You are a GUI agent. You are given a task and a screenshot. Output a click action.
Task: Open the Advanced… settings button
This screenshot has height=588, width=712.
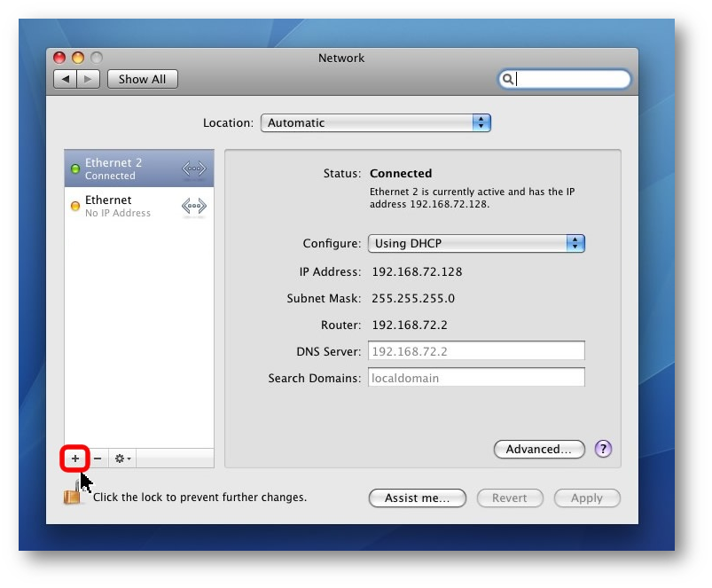pyautogui.click(x=538, y=450)
